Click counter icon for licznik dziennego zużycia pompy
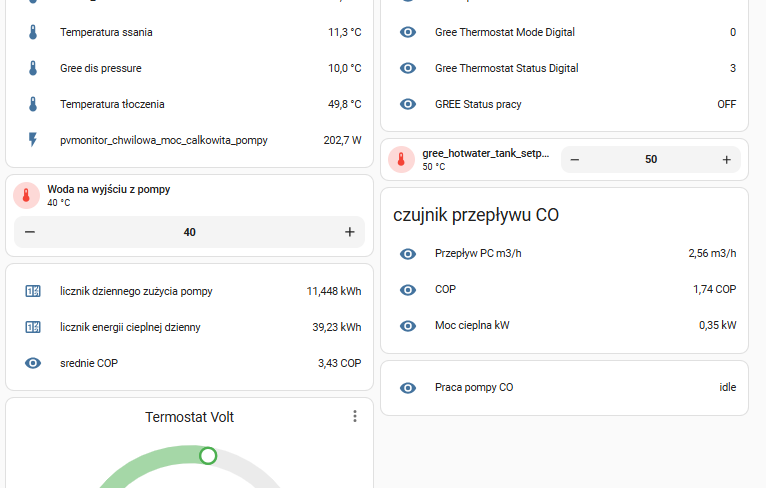Screen dimensions: 766x488 pyautogui.click(x=33, y=291)
